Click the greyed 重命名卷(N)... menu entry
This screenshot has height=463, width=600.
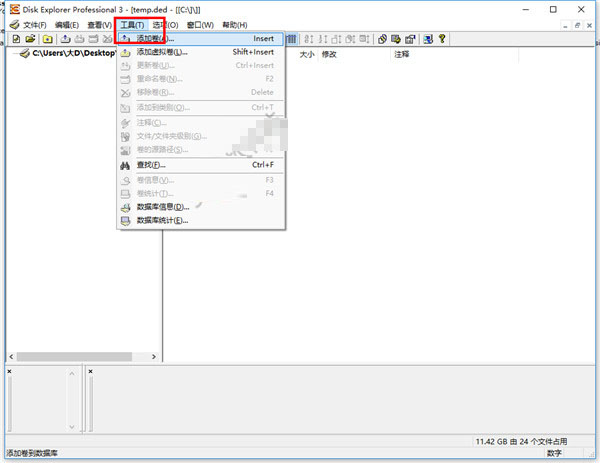coord(201,79)
